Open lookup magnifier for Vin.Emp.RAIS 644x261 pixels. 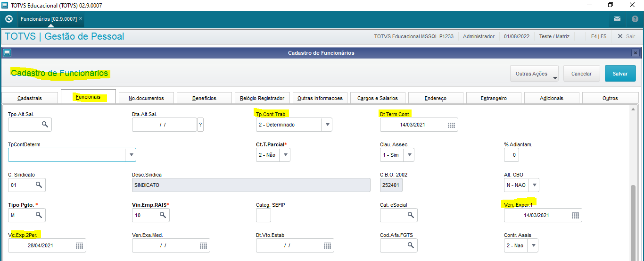163,215
